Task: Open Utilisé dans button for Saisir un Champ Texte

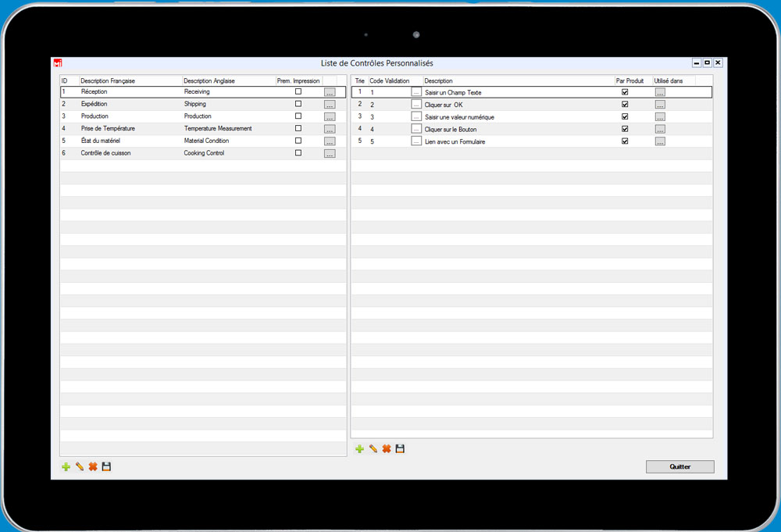Action: (660, 92)
